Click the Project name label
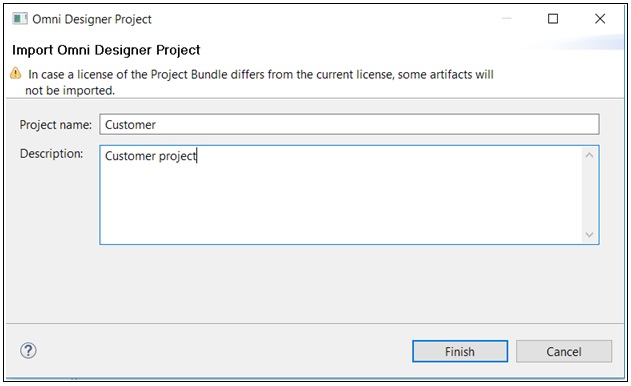This screenshot has height=386, width=631. pos(56,125)
